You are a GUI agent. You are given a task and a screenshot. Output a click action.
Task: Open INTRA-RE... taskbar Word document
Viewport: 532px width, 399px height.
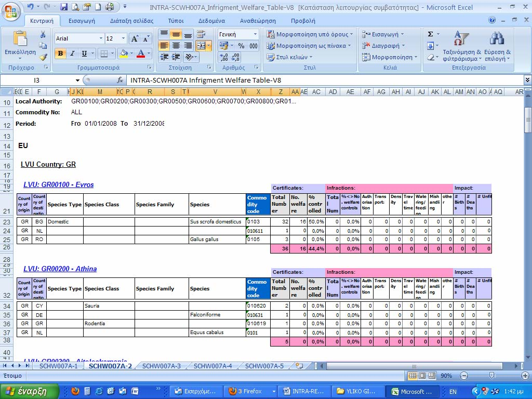(304, 392)
